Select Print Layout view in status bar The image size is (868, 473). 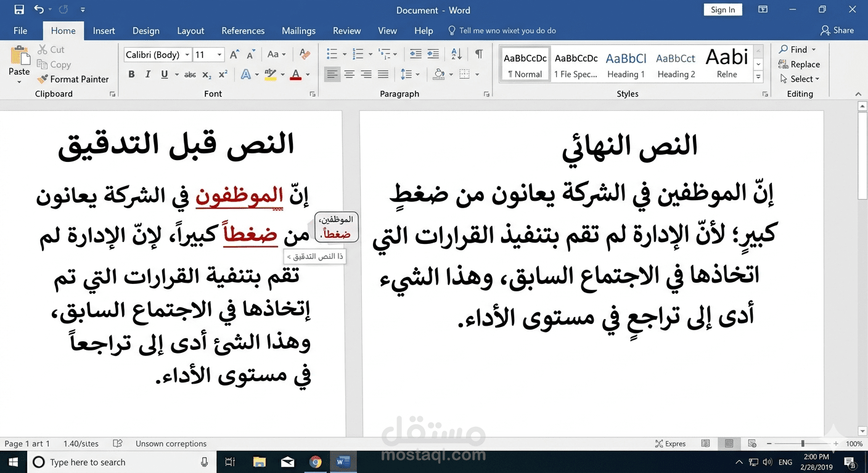click(x=729, y=443)
